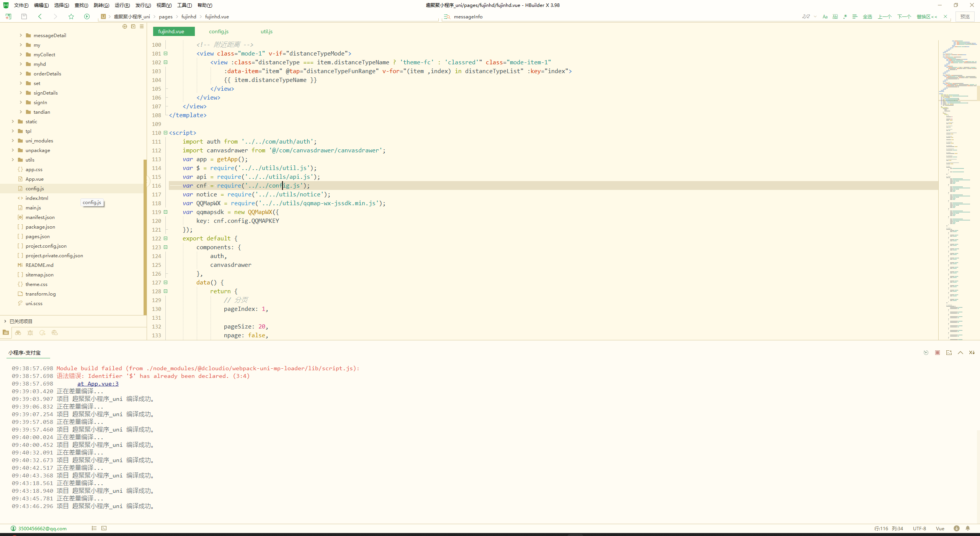Click the project tree vertical scrollbar
This screenshot has width=980, height=536.
click(145, 237)
